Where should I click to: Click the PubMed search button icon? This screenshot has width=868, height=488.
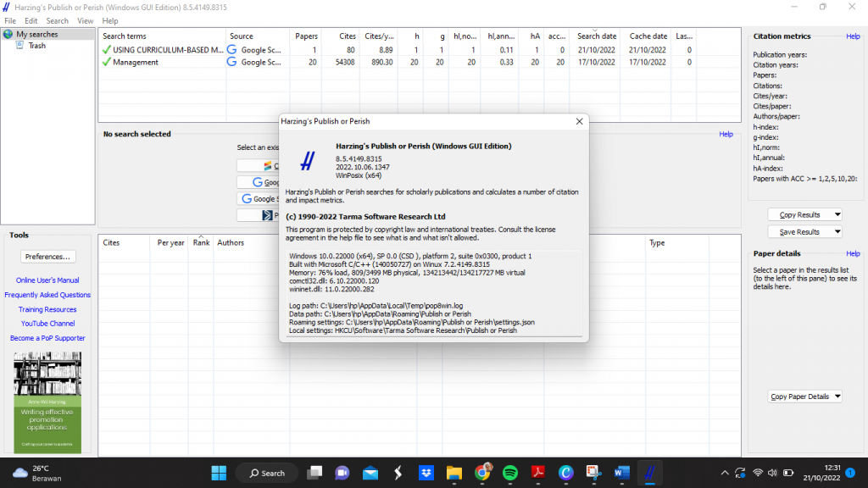267,215
